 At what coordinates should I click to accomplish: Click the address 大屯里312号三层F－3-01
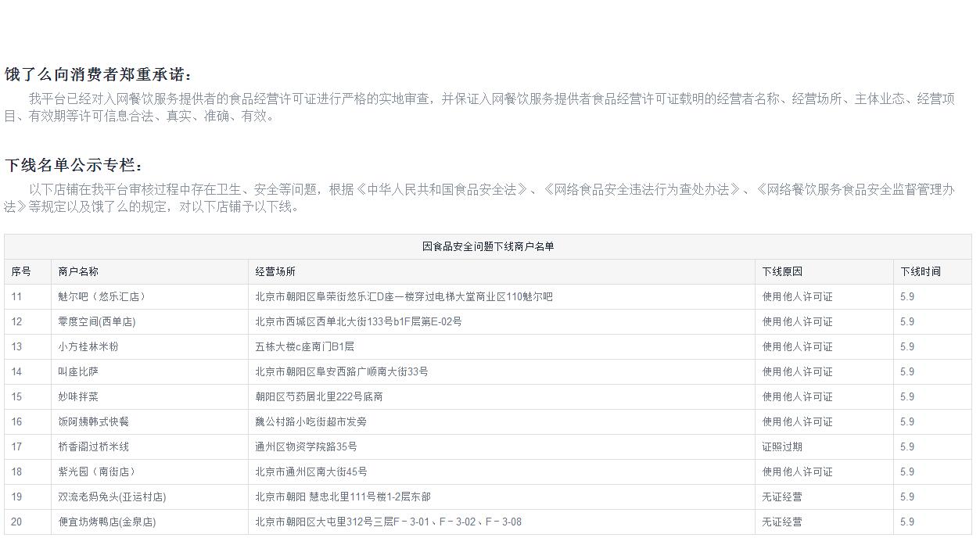388,522
